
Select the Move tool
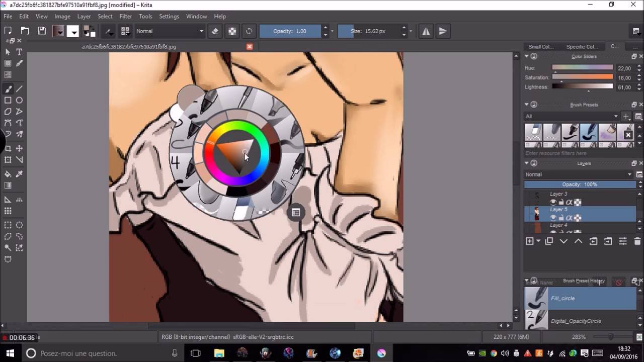tap(19, 148)
